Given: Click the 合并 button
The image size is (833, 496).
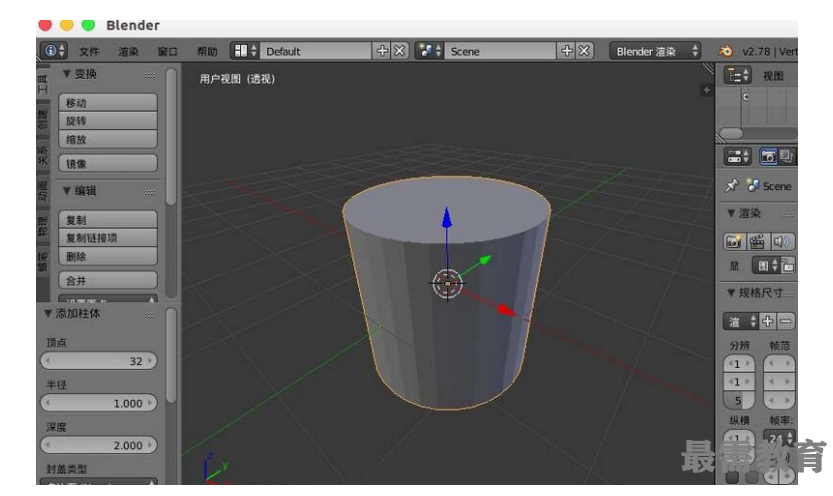Looking at the screenshot, I should (x=108, y=280).
